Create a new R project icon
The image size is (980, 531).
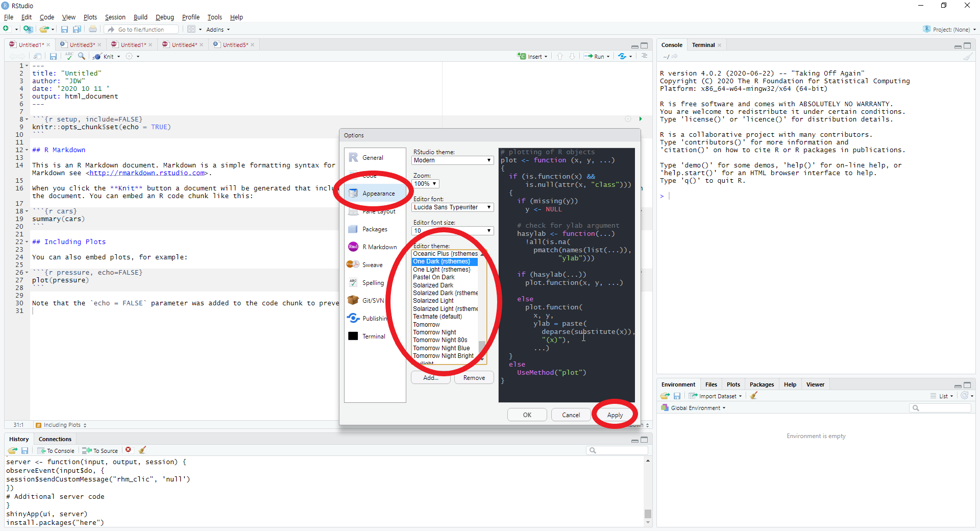28,29
